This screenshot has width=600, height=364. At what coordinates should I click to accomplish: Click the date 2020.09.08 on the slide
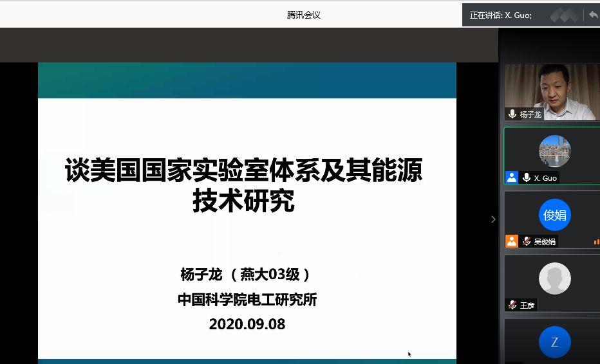coord(247,324)
